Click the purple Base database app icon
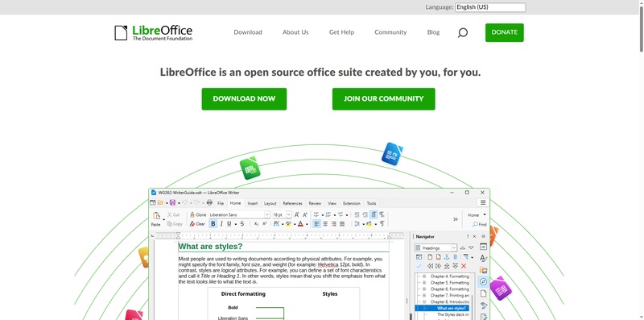644x320 pixels. (501, 289)
